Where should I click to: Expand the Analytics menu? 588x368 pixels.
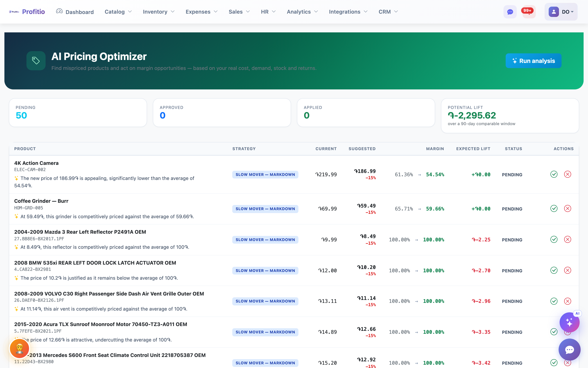302,12
